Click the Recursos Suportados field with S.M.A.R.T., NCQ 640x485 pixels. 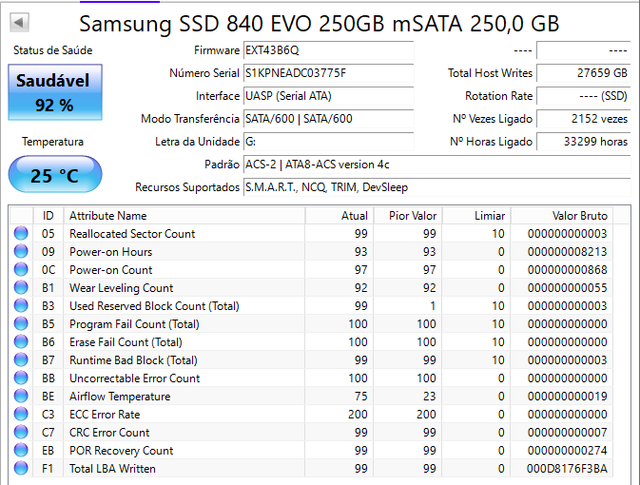(437, 187)
